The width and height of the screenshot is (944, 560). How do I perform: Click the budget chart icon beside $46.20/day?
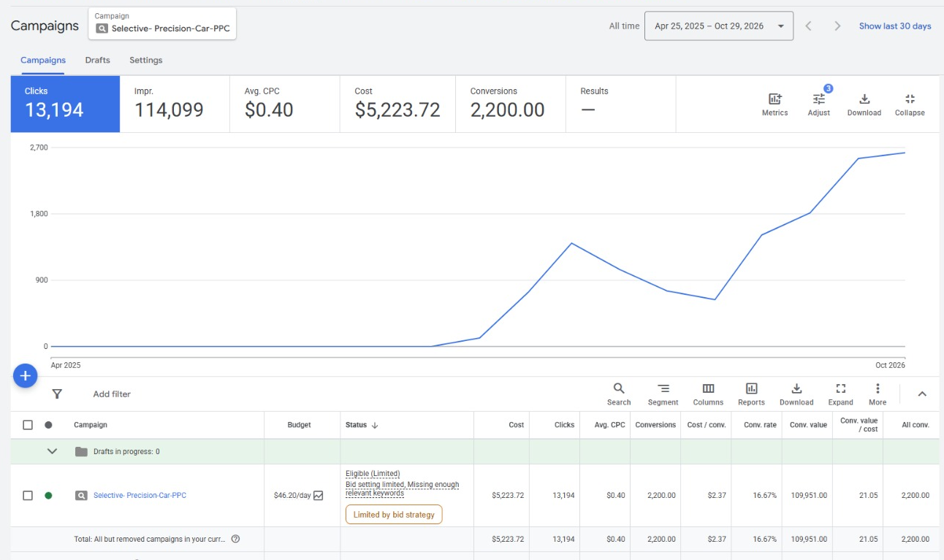coord(319,496)
